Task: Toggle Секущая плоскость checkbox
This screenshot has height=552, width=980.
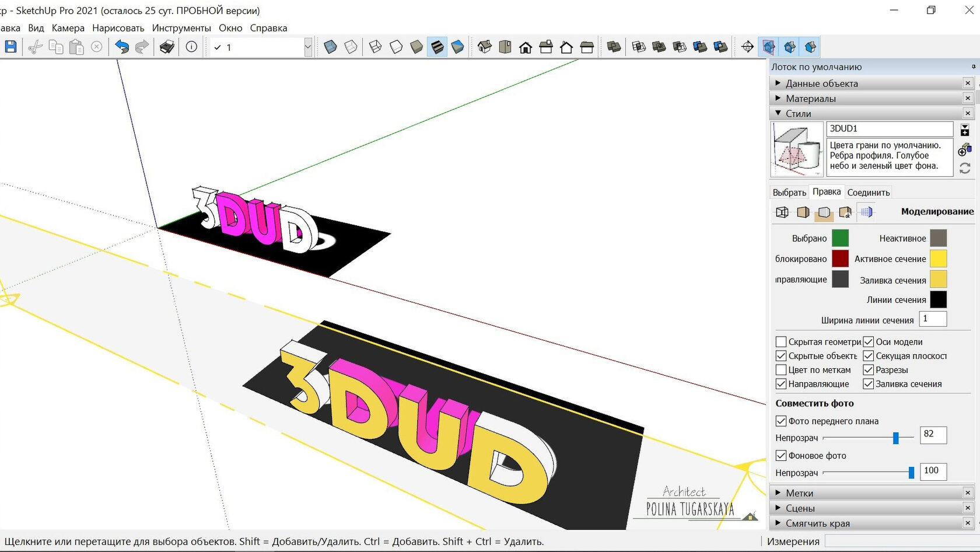Action: click(868, 356)
